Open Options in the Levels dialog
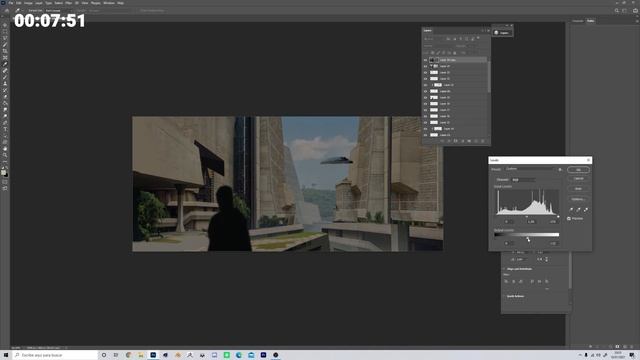 [x=578, y=199]
